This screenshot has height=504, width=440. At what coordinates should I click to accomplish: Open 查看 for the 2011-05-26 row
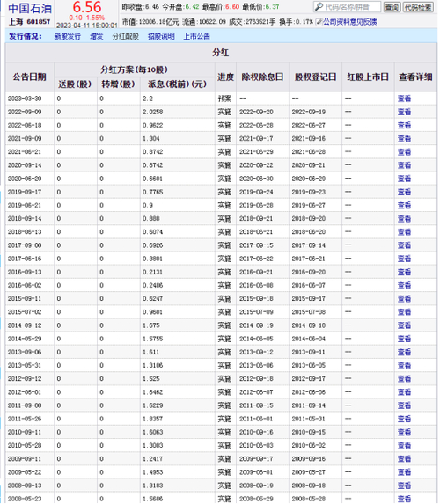404,419
